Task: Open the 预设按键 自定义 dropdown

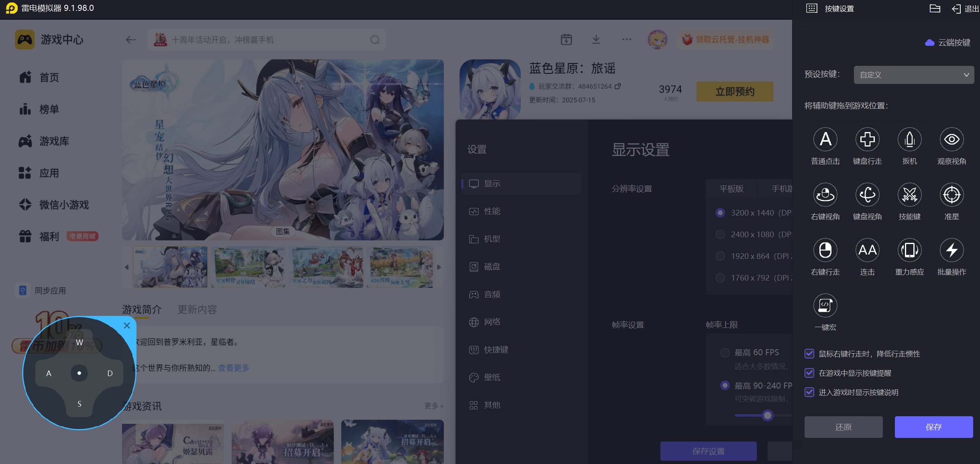Action: 913,75
